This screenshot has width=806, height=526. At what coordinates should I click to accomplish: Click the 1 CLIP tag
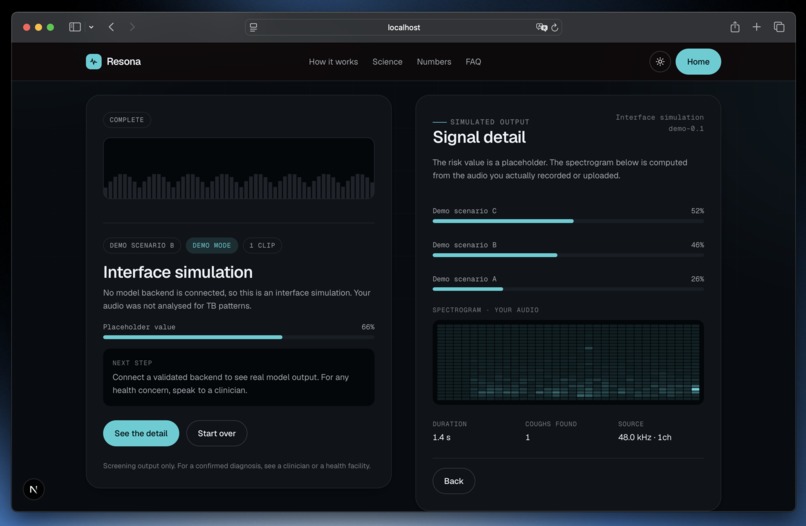point(262,245)
